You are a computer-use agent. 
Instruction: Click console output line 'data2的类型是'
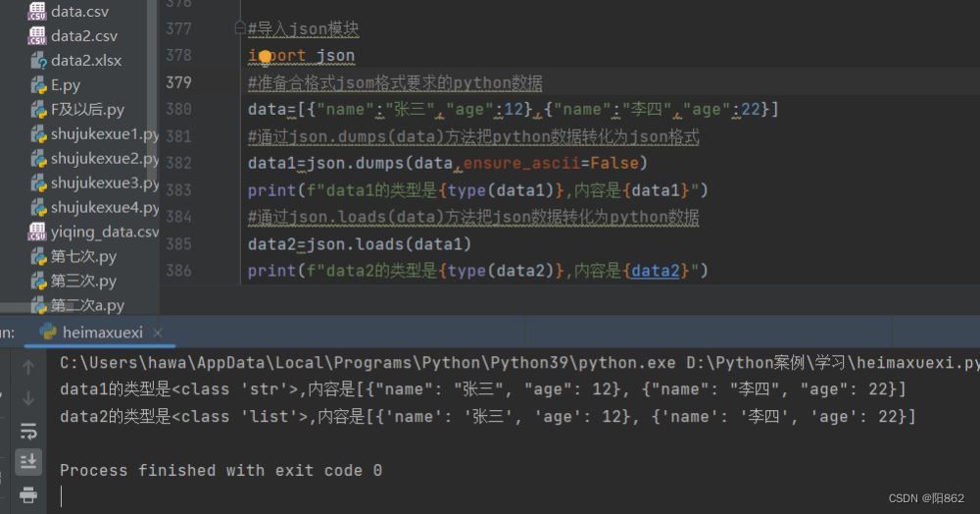point(487,417)
